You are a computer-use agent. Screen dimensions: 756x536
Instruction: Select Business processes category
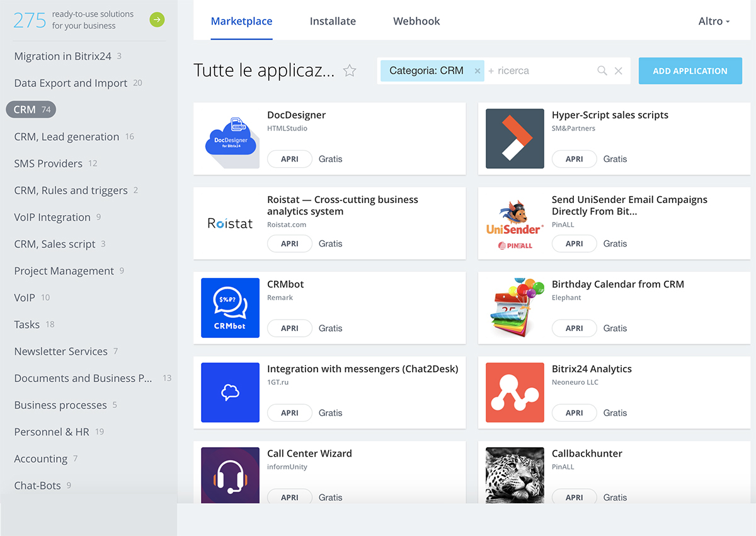coord(66,405)
